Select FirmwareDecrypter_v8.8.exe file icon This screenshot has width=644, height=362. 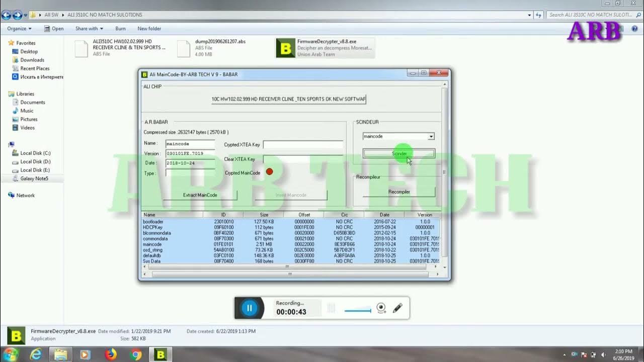click(x=286, y=48)
